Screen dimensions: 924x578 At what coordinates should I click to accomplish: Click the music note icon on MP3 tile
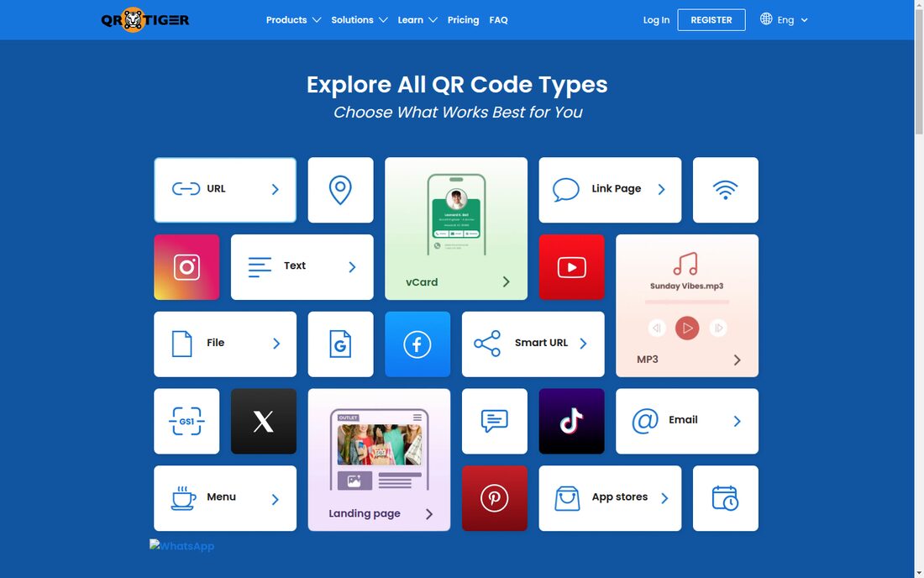(686, 264)
